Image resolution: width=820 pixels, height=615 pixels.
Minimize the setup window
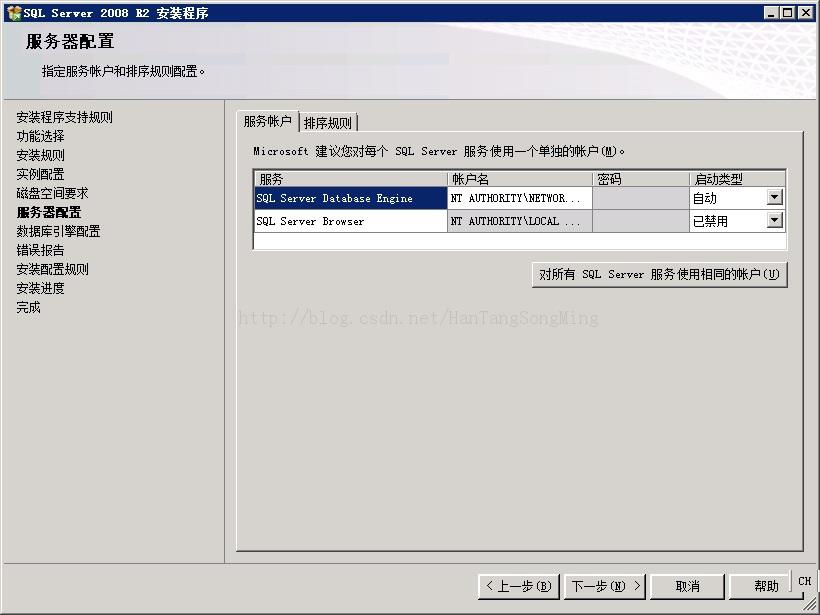[x=771, y=13]
